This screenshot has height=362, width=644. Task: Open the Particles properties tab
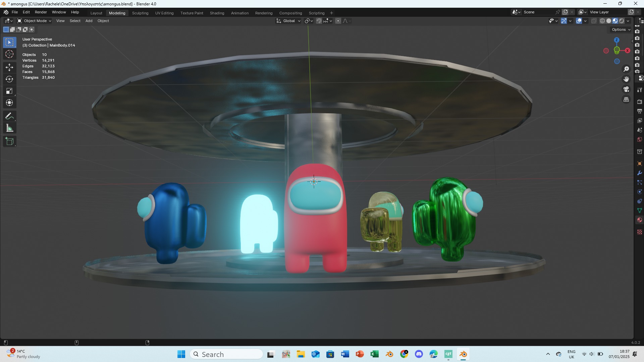[640, 182]
